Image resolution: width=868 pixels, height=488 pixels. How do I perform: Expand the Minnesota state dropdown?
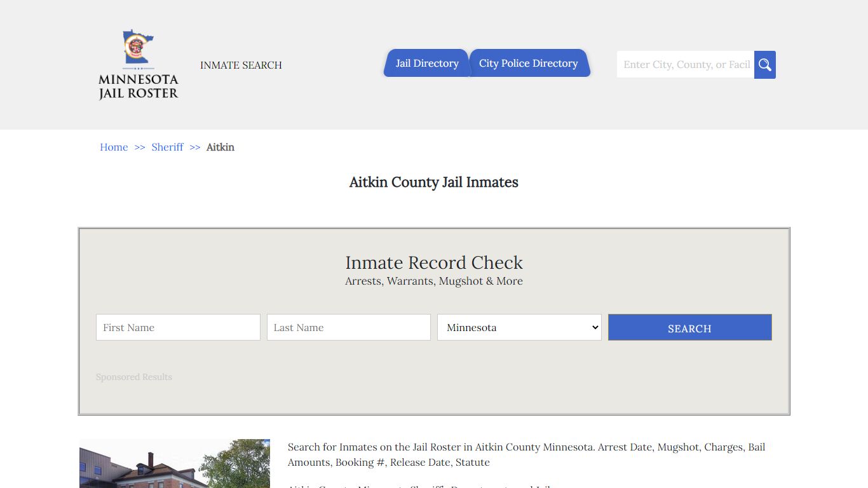(x=519, y=327)
